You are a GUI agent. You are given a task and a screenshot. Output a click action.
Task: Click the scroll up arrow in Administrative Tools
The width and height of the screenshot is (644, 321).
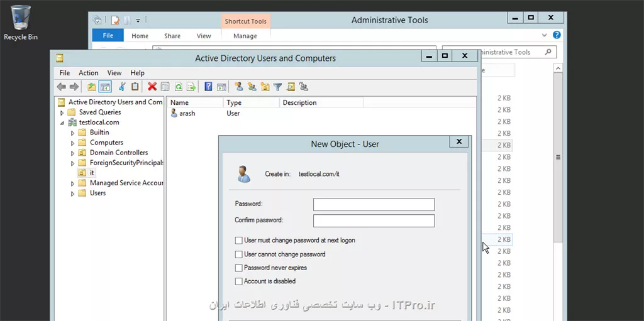558,68
